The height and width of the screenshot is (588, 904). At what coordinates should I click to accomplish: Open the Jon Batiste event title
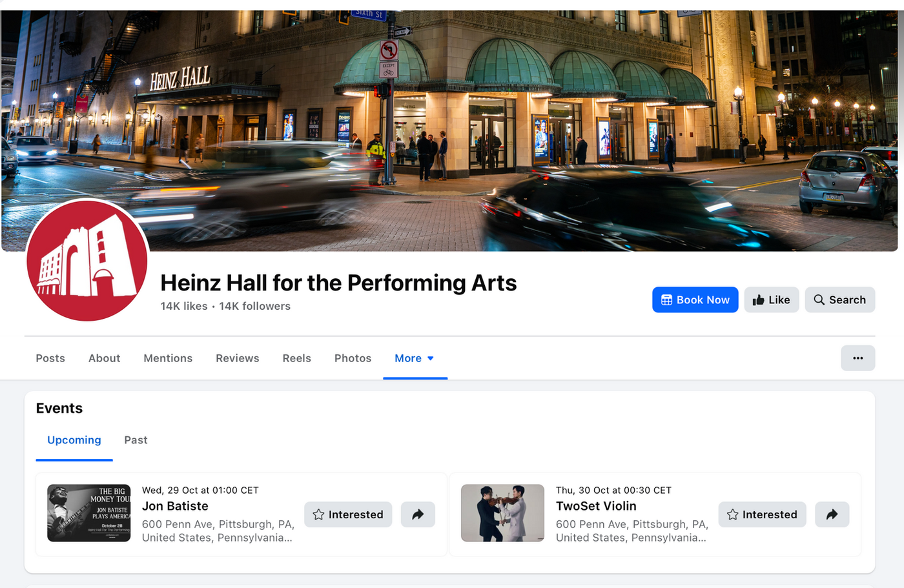tap(175, 506)
